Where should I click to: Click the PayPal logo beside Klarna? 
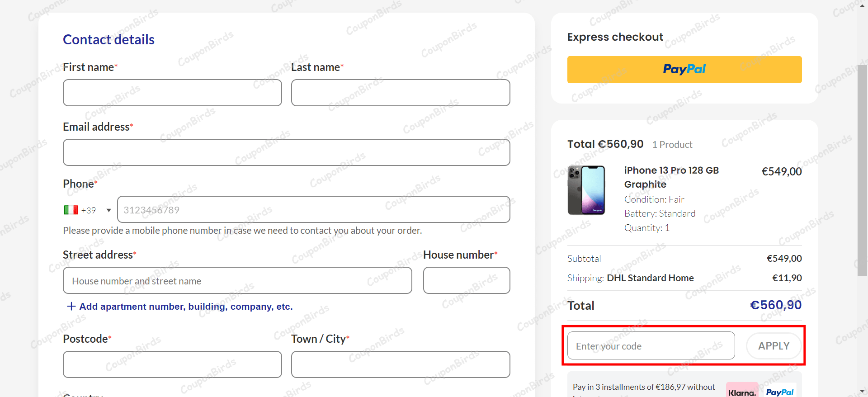pos(779,392)
